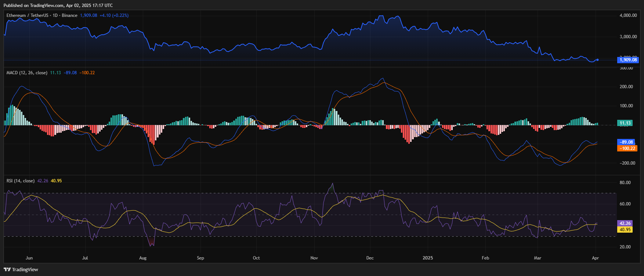Select the Nov label on the time axis

click(x=314, y=258)
